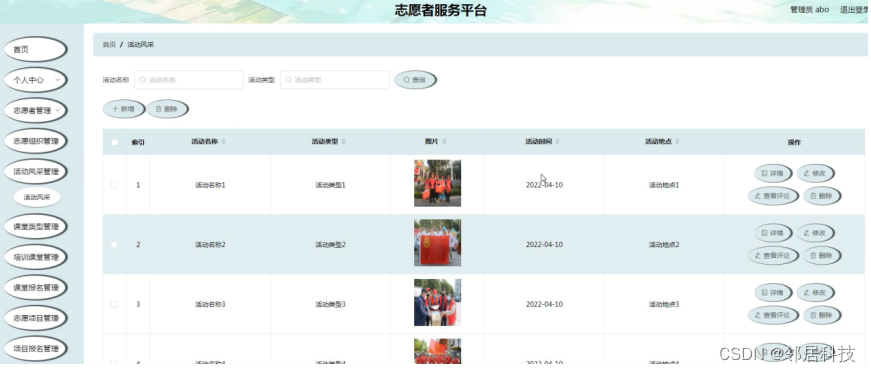Sort by 活动地点 column arrows

coord(677,142)
